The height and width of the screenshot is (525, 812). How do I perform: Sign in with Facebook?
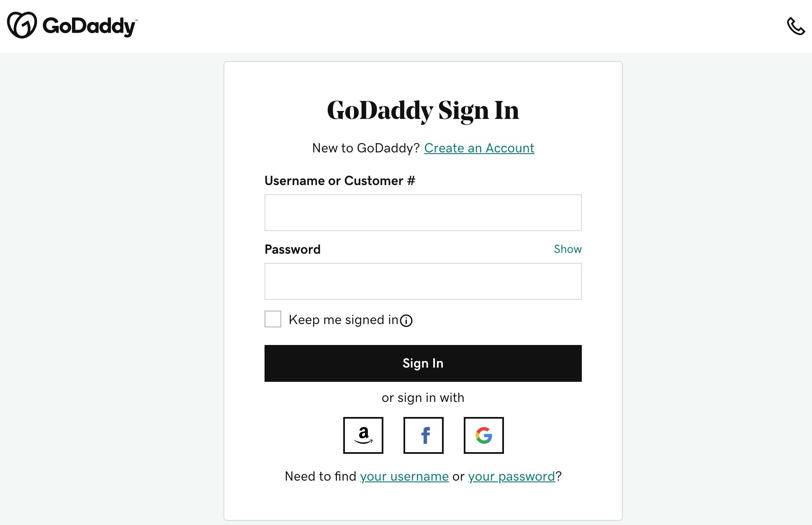pyautogui.click(x=423, y=435)
